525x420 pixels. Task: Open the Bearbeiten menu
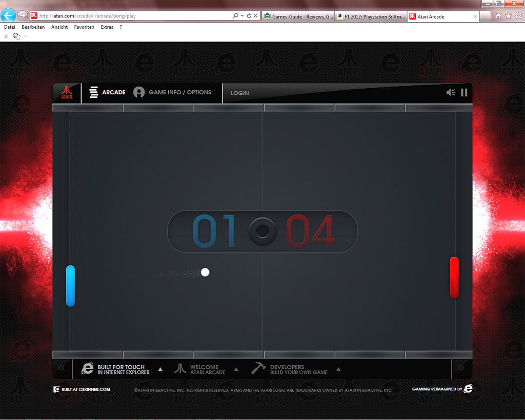point(33,27)
